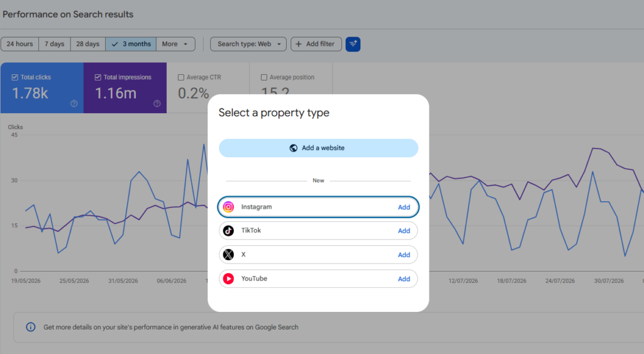Click Add next to Instagram
Viewport: 644px width, 354px height.
[x=404, y=207]
